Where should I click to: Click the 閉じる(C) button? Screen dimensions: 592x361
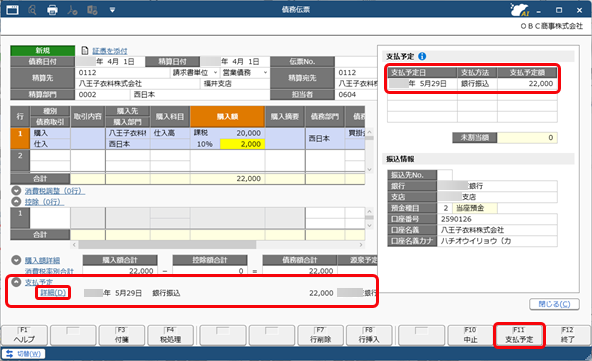(x=554, y=304)
